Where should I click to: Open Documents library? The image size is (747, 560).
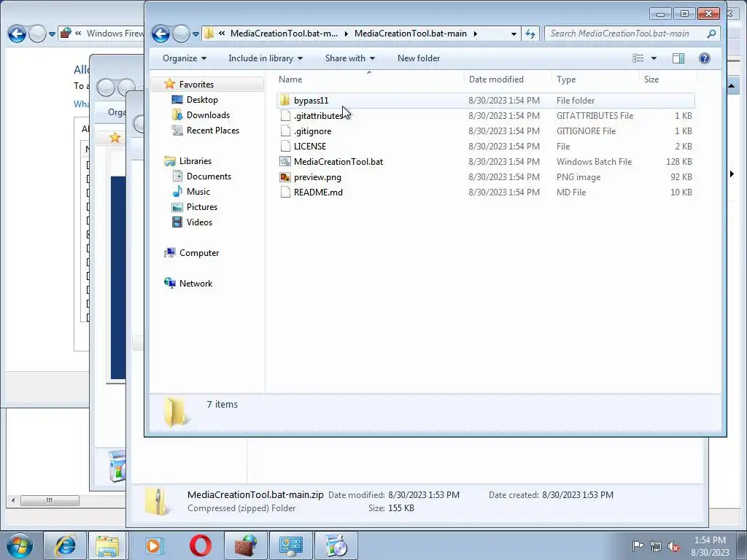click(x=209, y=176)
